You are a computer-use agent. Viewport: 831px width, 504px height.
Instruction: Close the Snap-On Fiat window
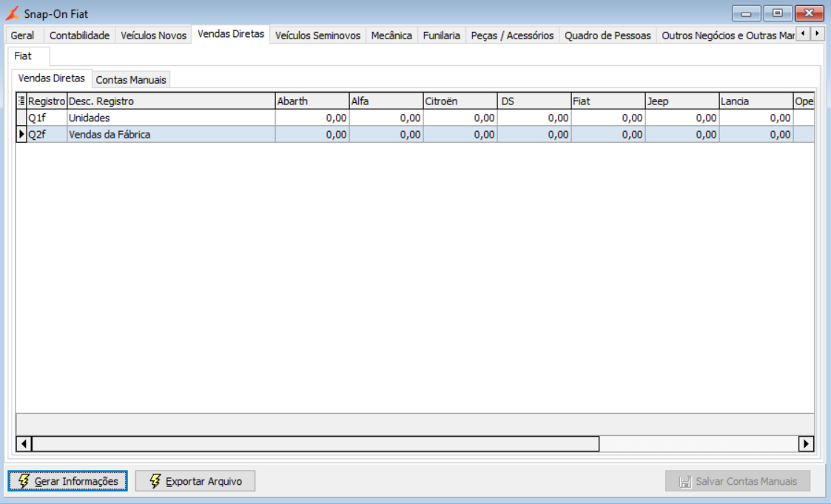(x=809, y=13)
